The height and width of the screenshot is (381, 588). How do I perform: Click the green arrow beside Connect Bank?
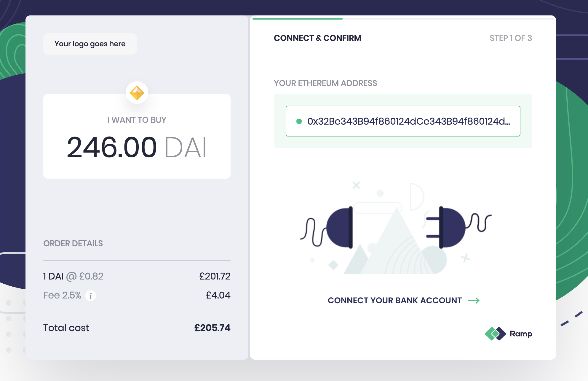(473, 301)
